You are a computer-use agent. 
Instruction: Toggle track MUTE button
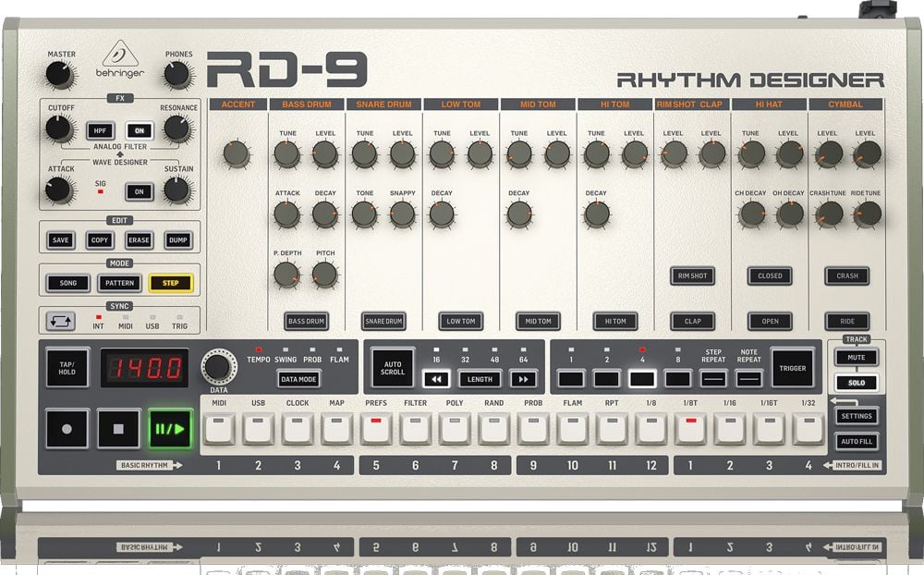pos(857,358)
